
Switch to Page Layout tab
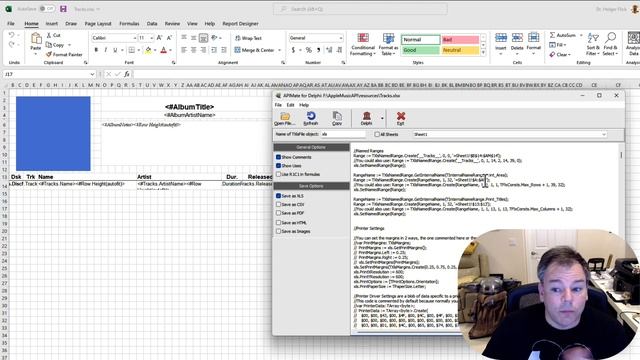click(98, 24)
